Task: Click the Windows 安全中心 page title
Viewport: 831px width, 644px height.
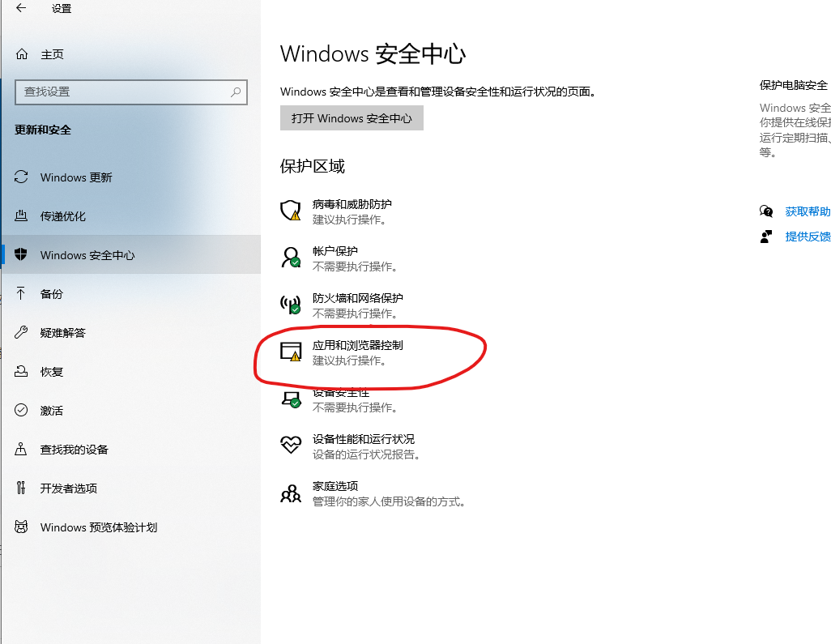Action: pyautogui.click(x=373, y=54)
